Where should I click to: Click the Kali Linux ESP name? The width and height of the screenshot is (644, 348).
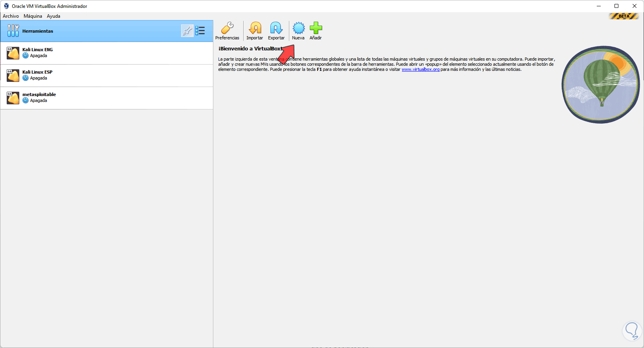point(37,72)
